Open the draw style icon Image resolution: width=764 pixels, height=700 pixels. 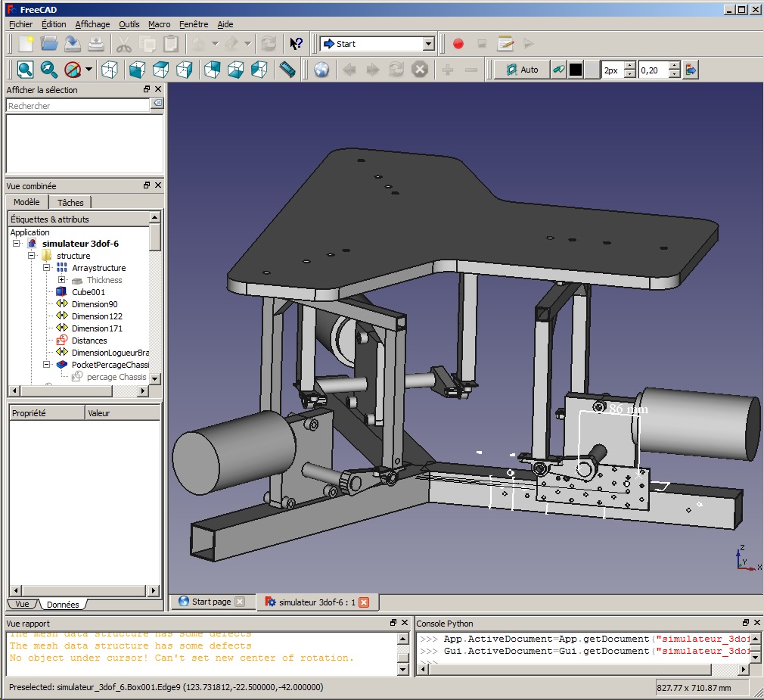pos(73,70)
